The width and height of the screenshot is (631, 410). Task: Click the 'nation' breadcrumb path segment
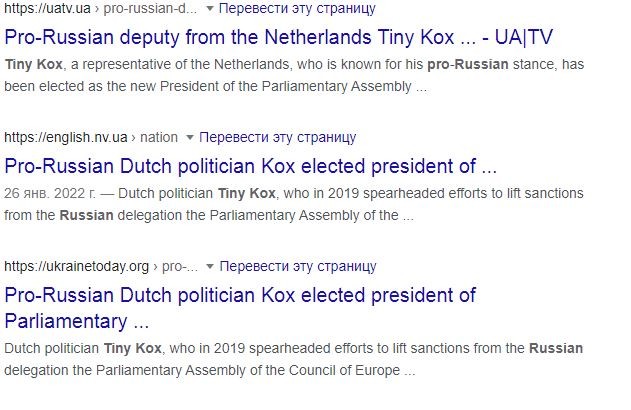click(159, 137)
